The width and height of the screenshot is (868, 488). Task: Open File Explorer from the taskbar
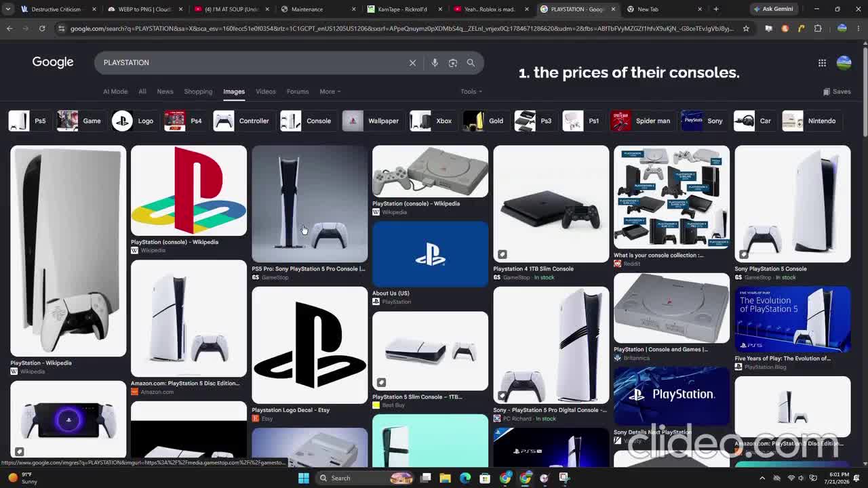point(446,478)
